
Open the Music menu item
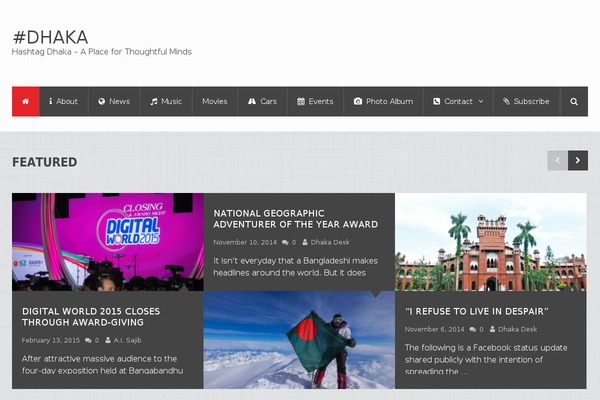tap(166, 101)
